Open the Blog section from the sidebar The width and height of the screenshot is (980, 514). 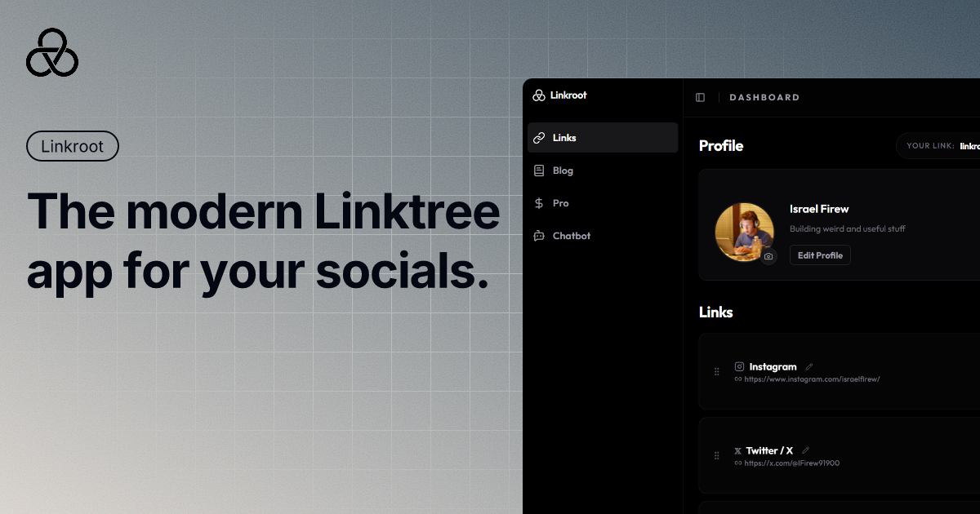click(x=562, y=170)
